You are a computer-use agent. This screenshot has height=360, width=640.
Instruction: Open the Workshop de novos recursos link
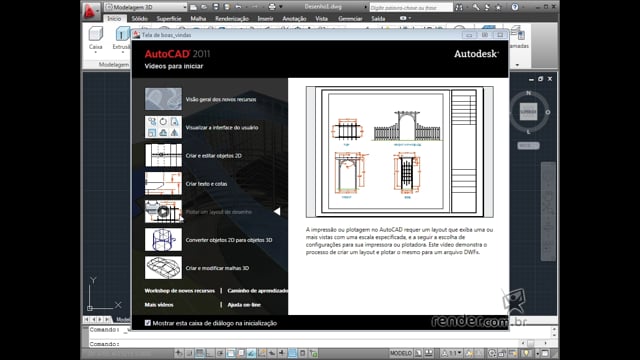pyautogui.click(x=180, y=291)
